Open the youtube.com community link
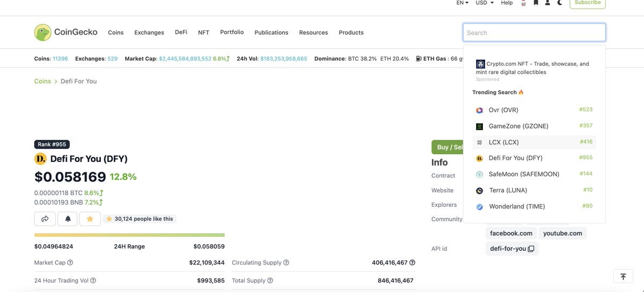 coord(562,233)
